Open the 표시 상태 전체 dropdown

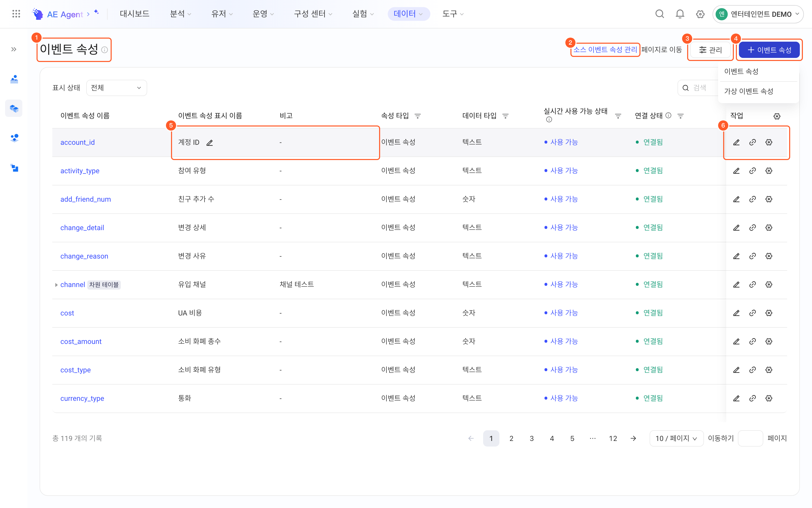click(116, 88)
